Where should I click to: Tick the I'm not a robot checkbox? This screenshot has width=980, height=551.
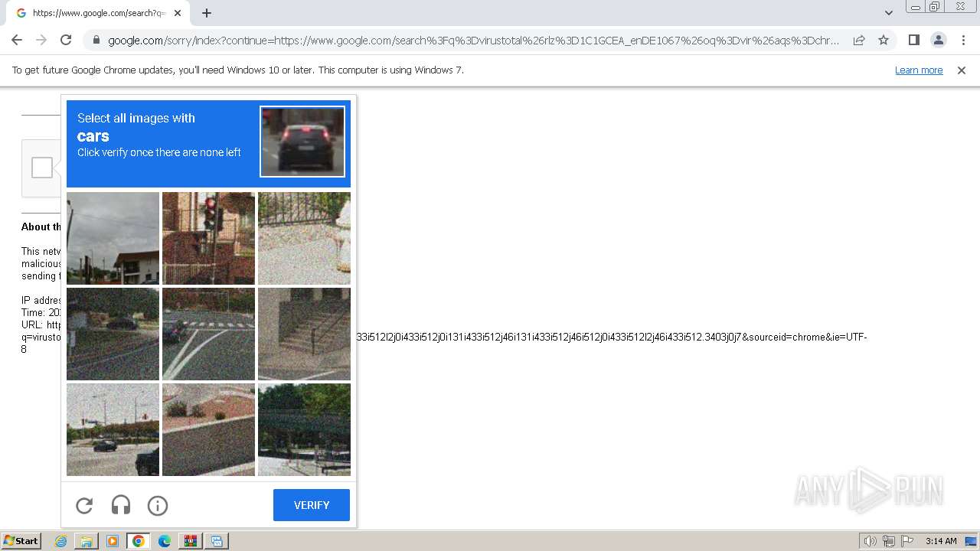point(42,168)
